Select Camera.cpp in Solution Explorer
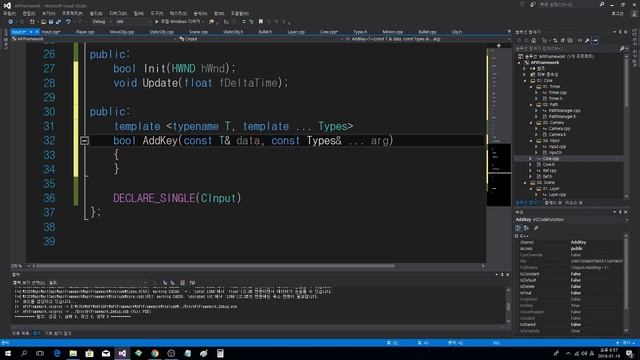This screenshot has width=640, height=360. click(x=559, y=129)
